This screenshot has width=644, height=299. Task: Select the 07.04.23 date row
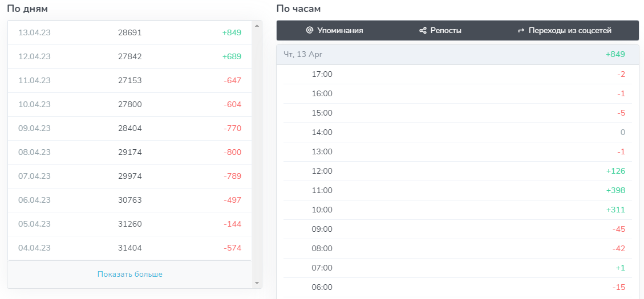[130, 177]
